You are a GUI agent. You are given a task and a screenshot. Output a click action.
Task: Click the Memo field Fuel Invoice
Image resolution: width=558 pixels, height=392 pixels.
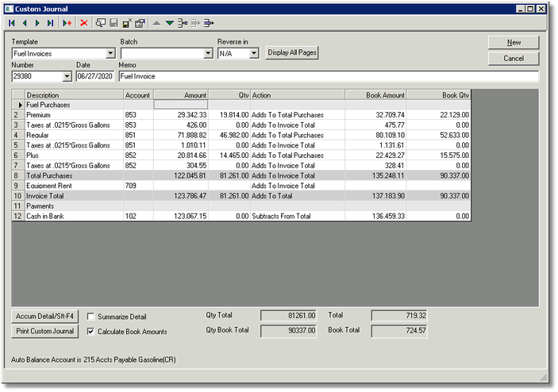pos(329,76)
